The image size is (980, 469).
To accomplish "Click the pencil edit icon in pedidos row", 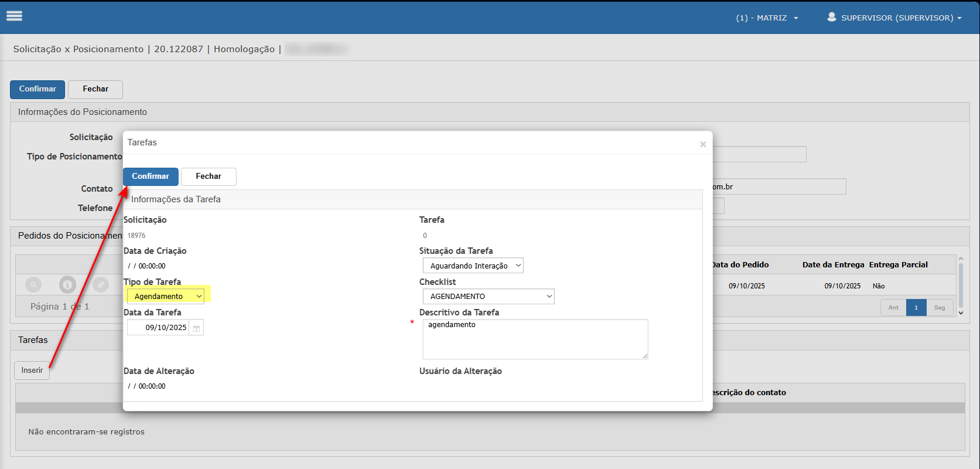I will pyautogui.click(x=101, y=285).
